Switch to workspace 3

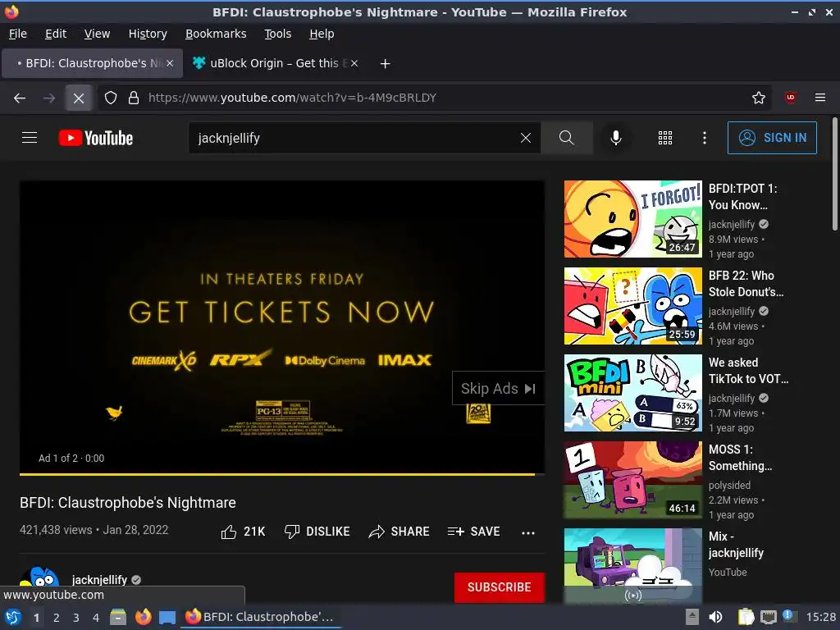pyautogui.click(x=76, y=618)
